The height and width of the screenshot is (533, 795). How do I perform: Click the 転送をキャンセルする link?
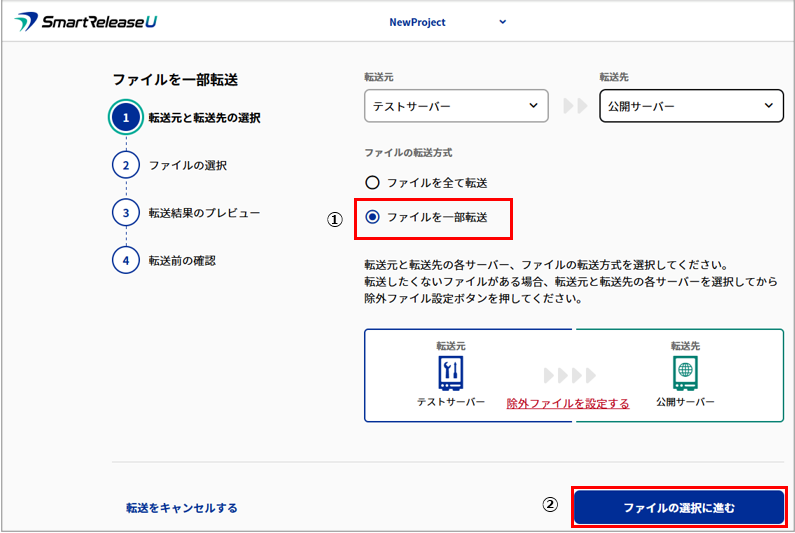[x=182, y=508]
